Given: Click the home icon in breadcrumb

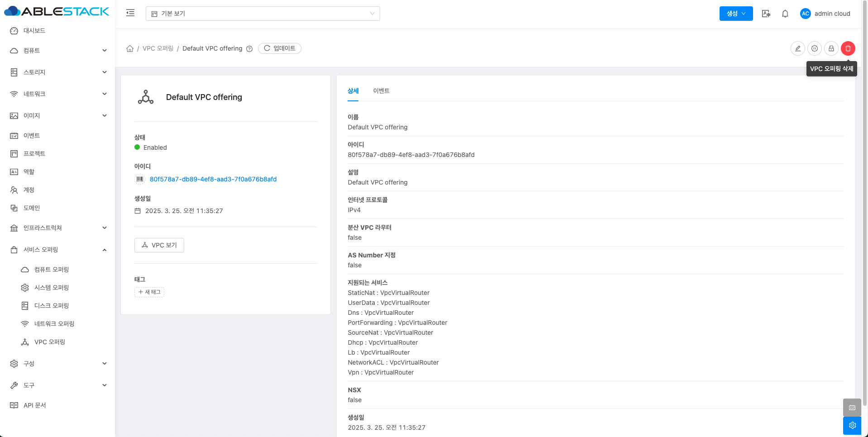Looking at the screenshot, I should tap(130, 48).
